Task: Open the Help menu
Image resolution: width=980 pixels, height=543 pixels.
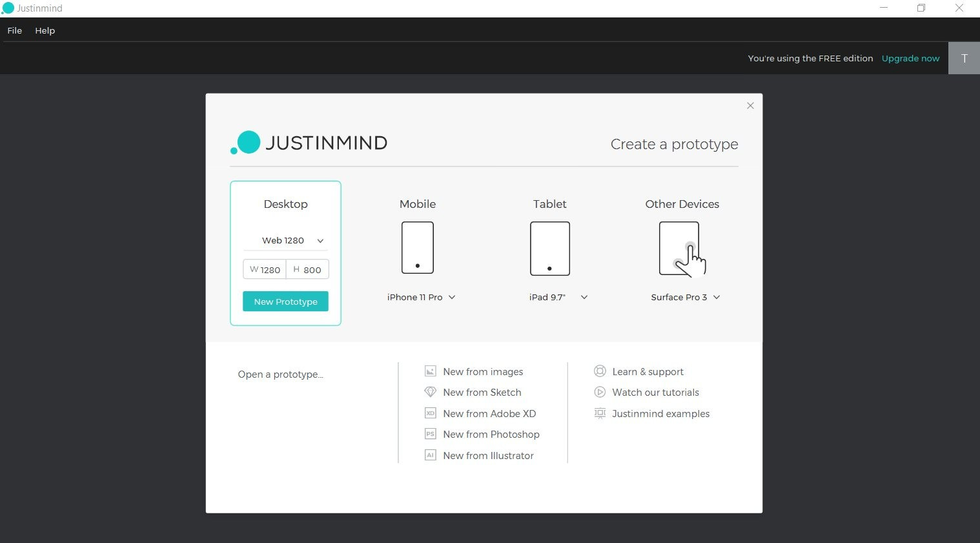Action: (45, 30)
